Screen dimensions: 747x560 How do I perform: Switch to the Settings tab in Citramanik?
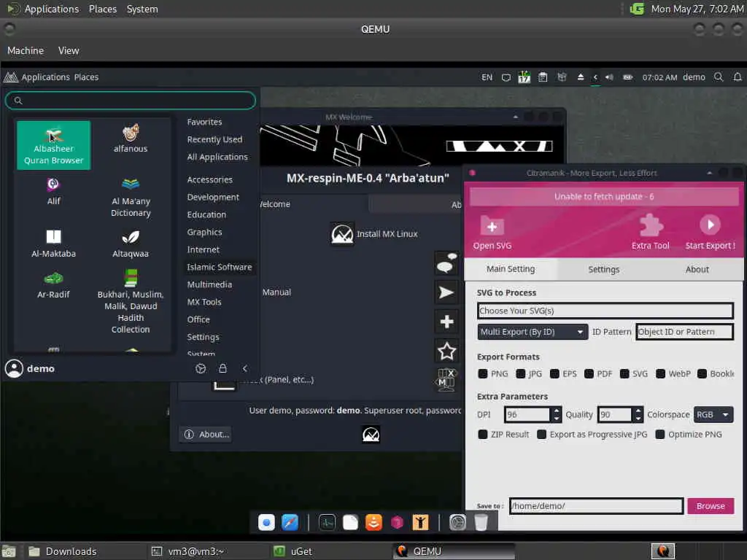point(603,270)
